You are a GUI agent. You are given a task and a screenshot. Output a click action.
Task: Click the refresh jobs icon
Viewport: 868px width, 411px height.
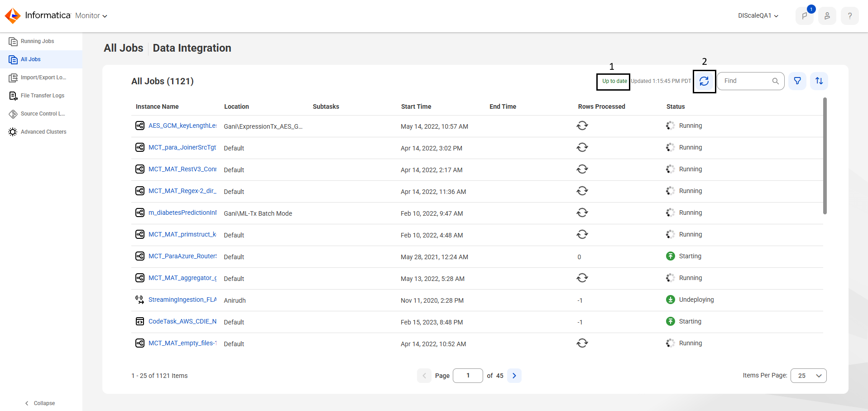[704, 81]
